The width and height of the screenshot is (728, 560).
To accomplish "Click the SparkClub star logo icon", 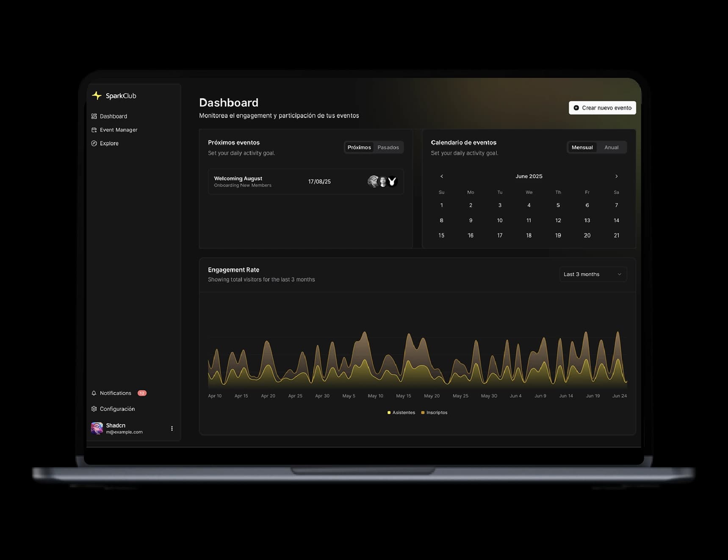I will pos(97,96).
